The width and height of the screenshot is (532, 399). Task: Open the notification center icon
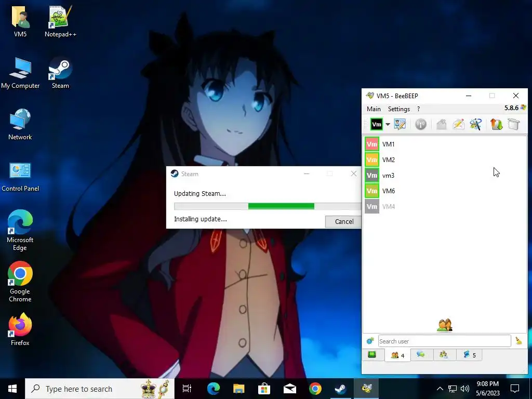click(515, 389)
